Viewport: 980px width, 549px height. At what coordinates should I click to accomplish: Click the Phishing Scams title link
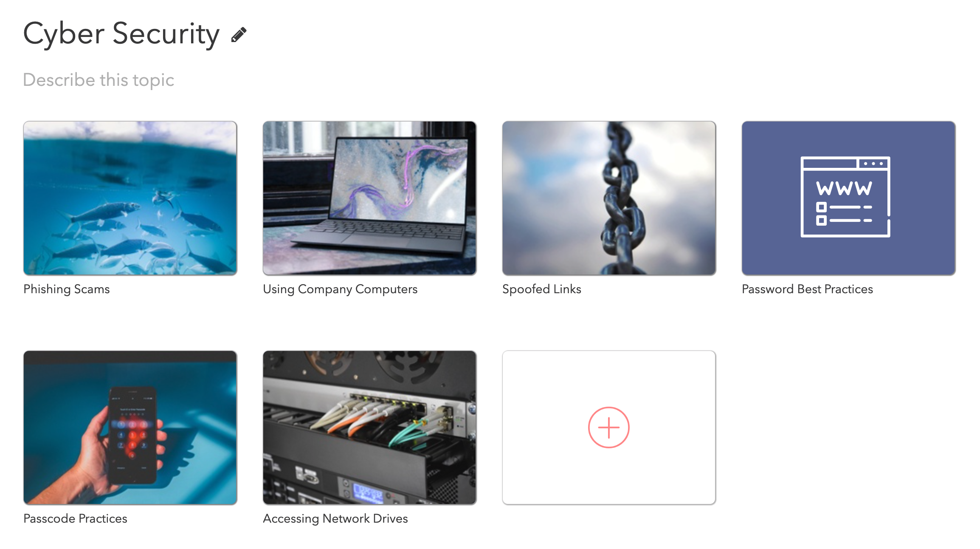click(x=67, y=289)
